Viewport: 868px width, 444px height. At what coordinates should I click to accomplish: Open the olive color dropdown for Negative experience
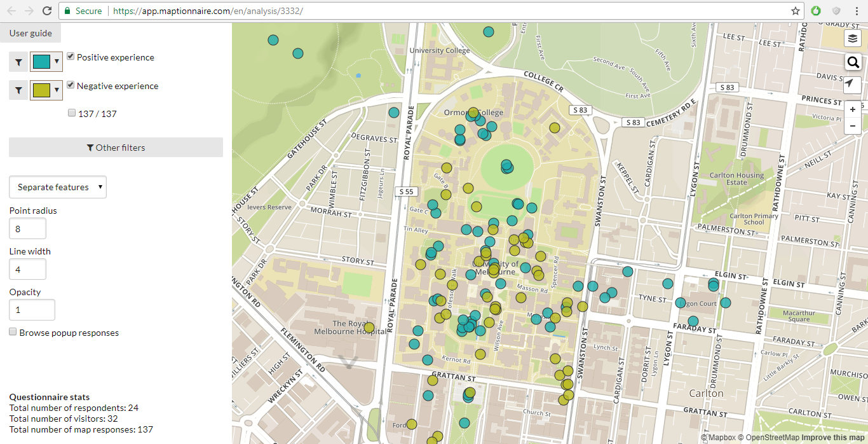point(46,90)
